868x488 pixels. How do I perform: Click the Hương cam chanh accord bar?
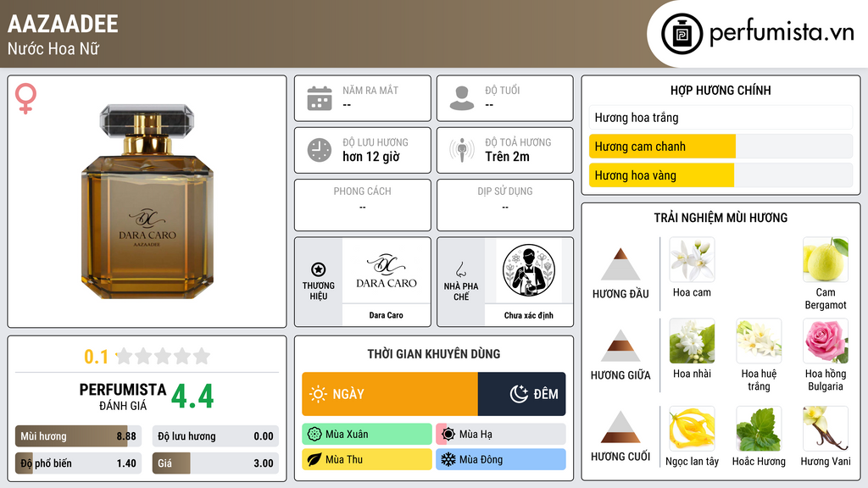(721, 147)
